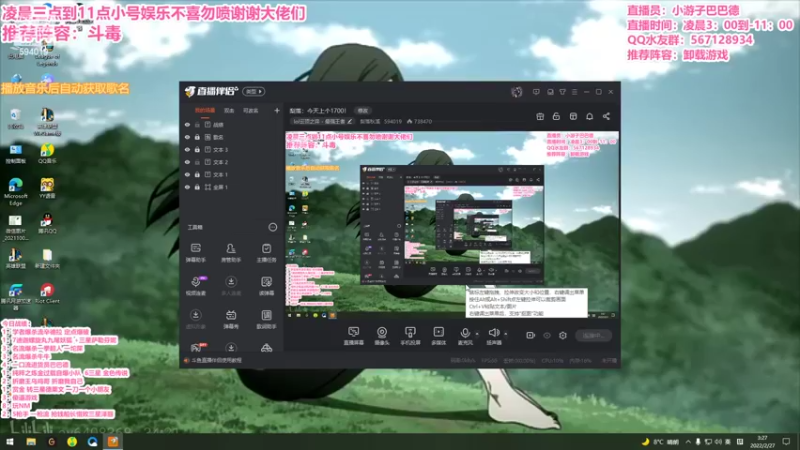Click the message icon in title bar

click(536, 92)
